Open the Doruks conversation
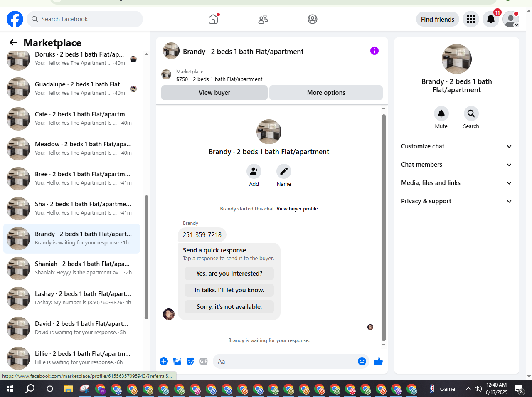This screenshot has width=532, height=397. coord(71,59)
